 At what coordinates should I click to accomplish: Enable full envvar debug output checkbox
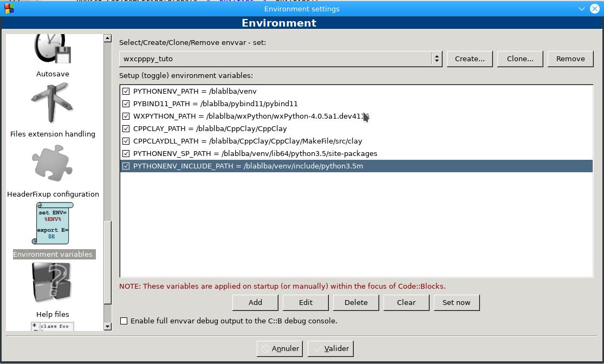point(124,321)
